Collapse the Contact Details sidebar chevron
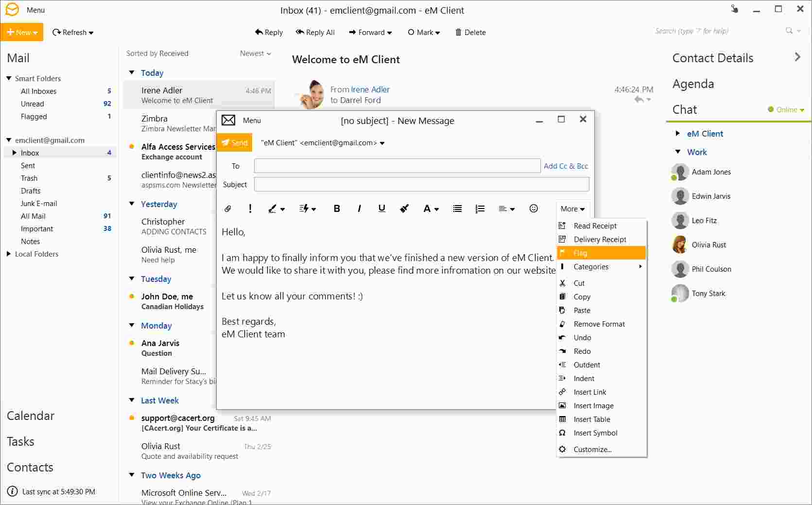Image resolution: width=812 pixels, height=505 pixels. pos(797,57)
